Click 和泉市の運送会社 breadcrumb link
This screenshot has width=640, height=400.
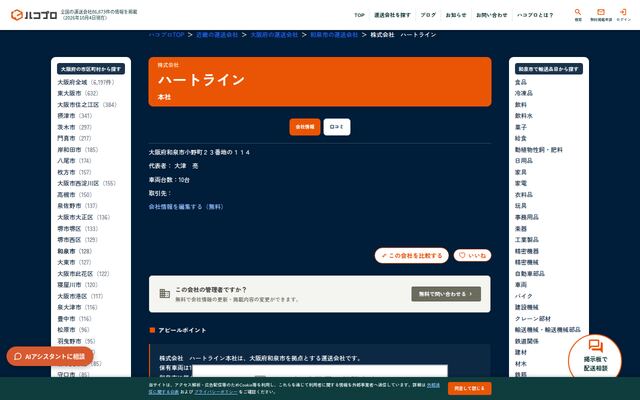coord(334,35)
